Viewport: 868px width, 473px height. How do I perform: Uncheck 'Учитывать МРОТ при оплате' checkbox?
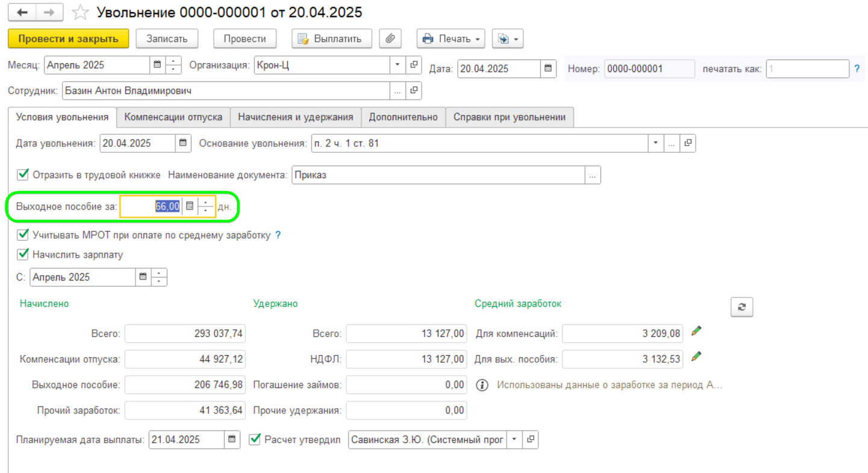(x=23, y=235)
